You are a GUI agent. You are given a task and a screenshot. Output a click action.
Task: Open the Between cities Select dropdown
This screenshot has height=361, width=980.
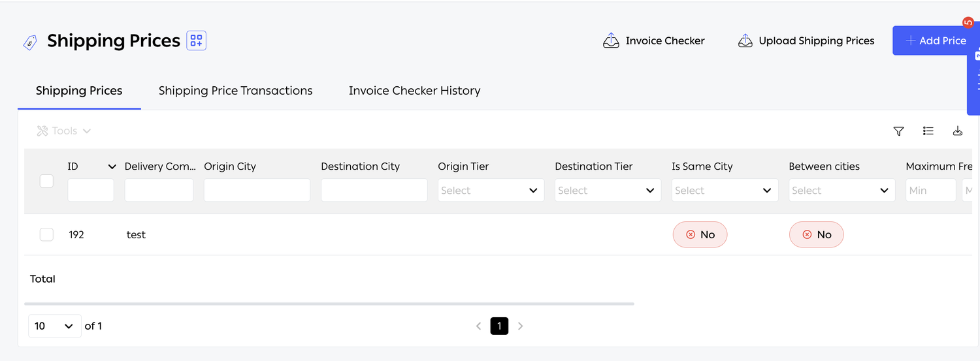tap(841, 190)
